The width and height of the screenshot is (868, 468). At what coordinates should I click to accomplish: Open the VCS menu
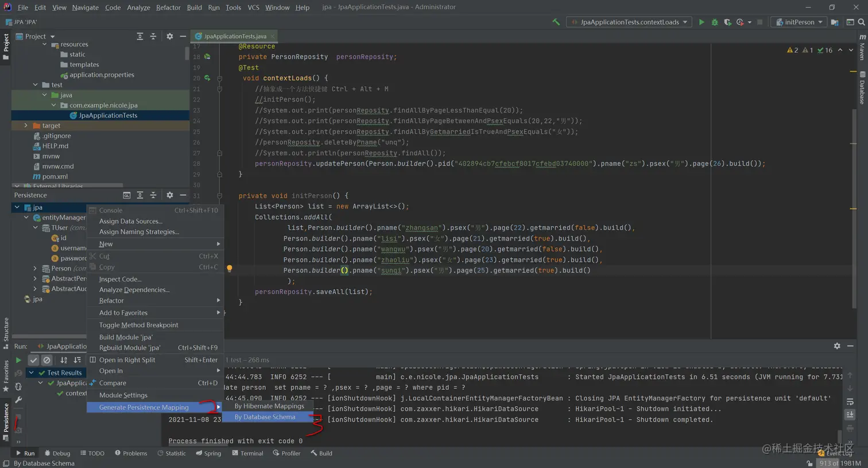coord(253,7)
